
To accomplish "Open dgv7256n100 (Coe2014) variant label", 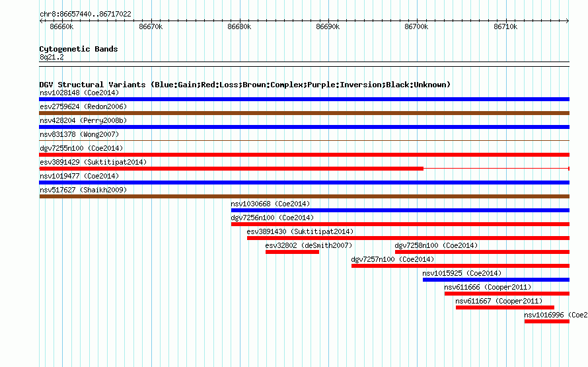I will pyautogui.click(x=272, y=218).
